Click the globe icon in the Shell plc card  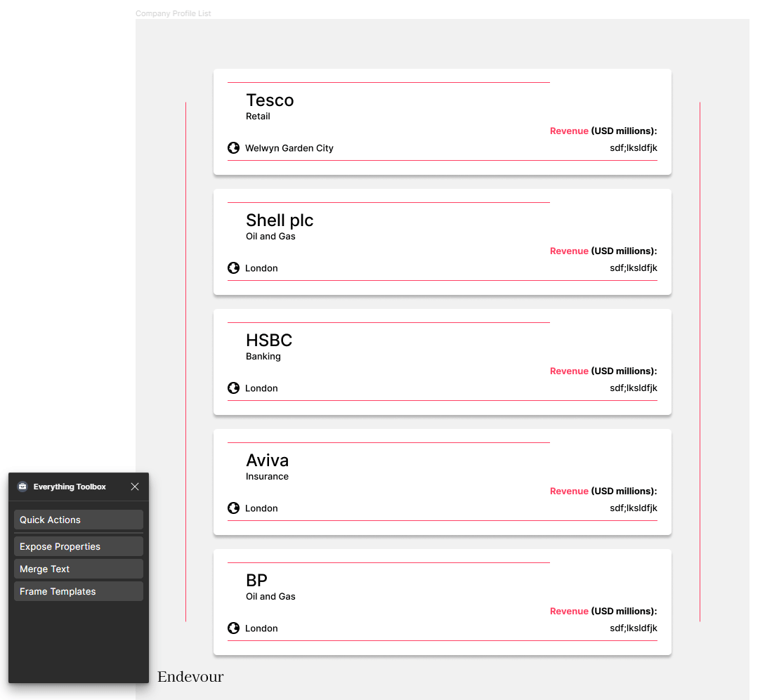pos(233,268)
